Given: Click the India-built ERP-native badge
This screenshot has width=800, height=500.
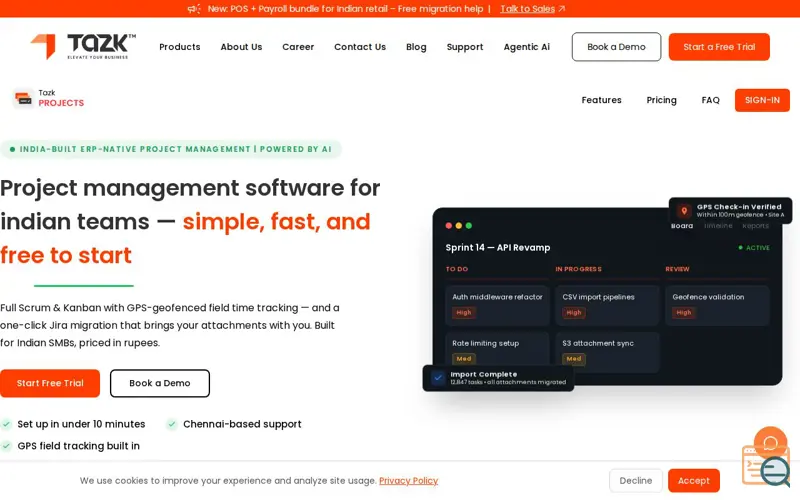Looking at the screenshot, I should point(170,149).
